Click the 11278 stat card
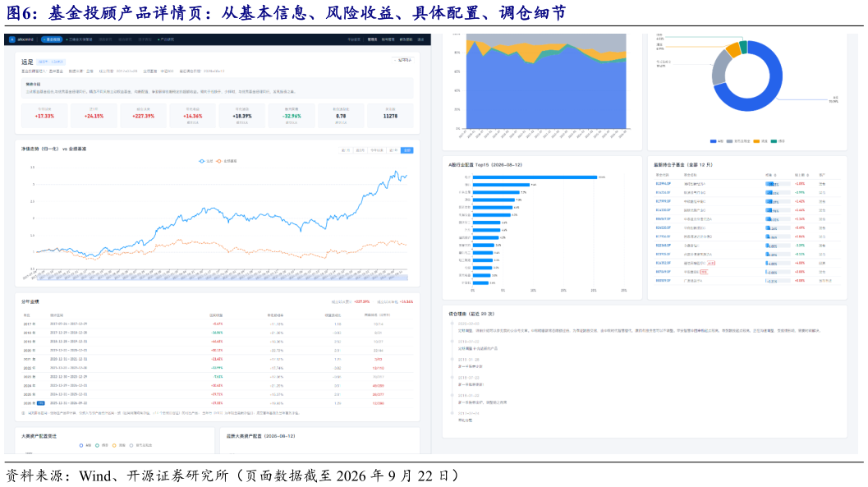This screenshot has height=487, width=868. tap(390, 116)
